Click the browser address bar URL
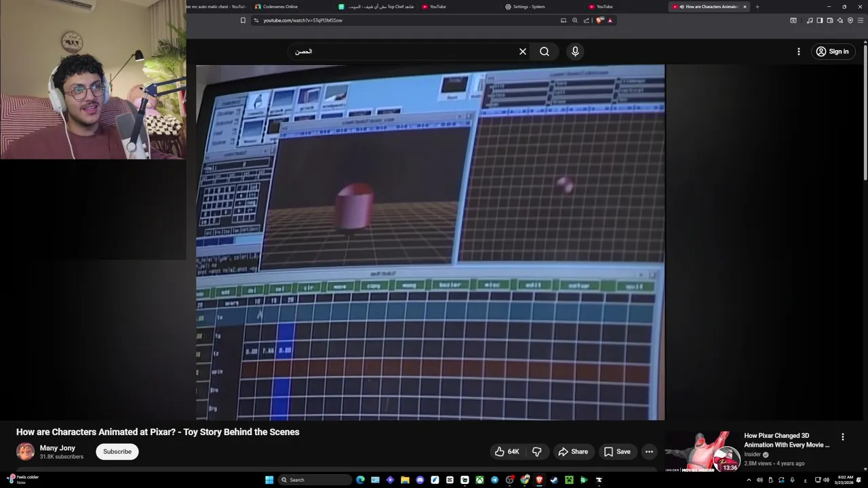 point(303,20)
